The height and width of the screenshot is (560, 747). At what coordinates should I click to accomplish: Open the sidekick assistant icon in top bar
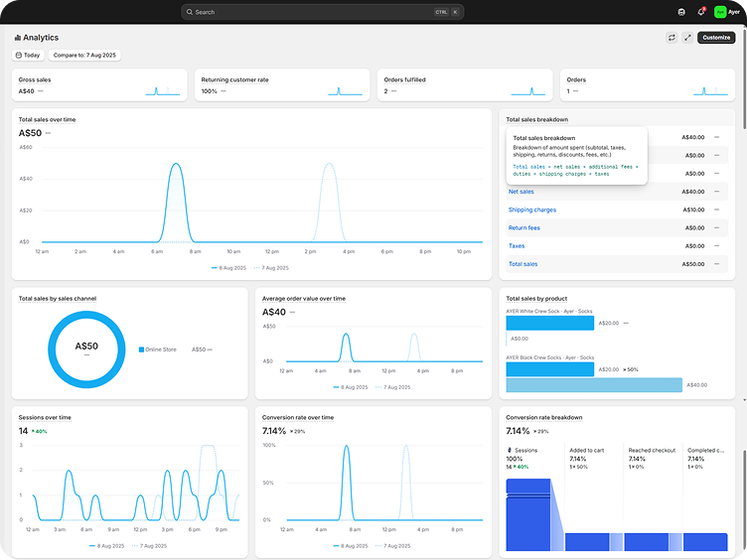pos(681,12)
